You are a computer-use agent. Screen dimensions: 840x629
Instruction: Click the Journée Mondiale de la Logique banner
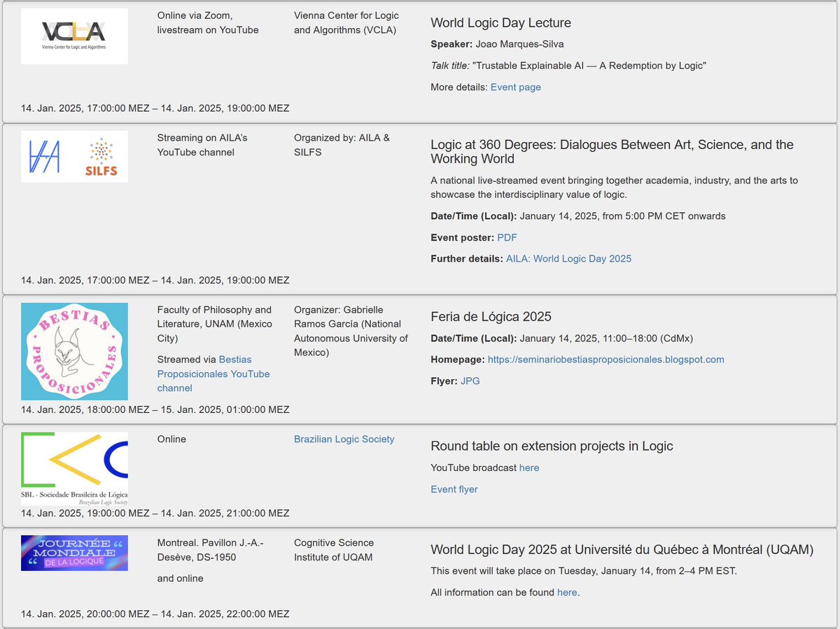74,553
